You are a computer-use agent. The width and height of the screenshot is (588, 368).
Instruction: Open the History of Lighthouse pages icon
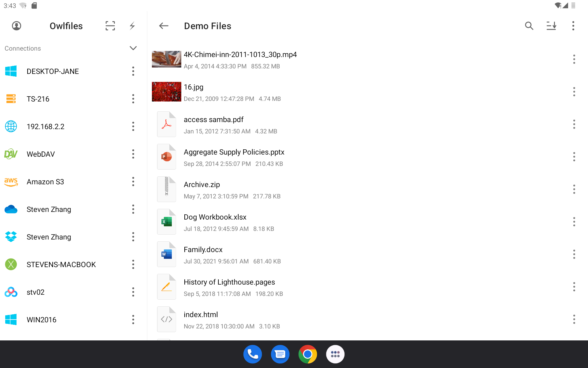click(167, 287)
